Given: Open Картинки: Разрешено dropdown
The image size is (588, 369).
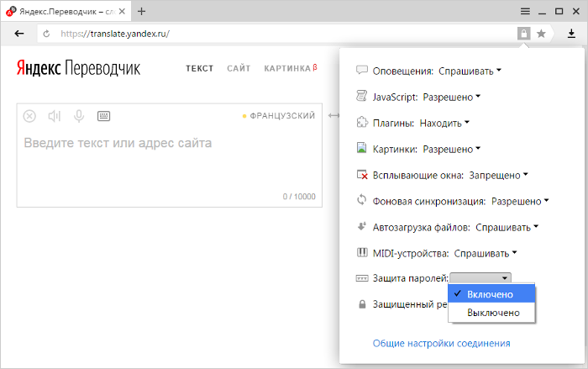Looking at the screenshot, I should (x=452, y=150).
